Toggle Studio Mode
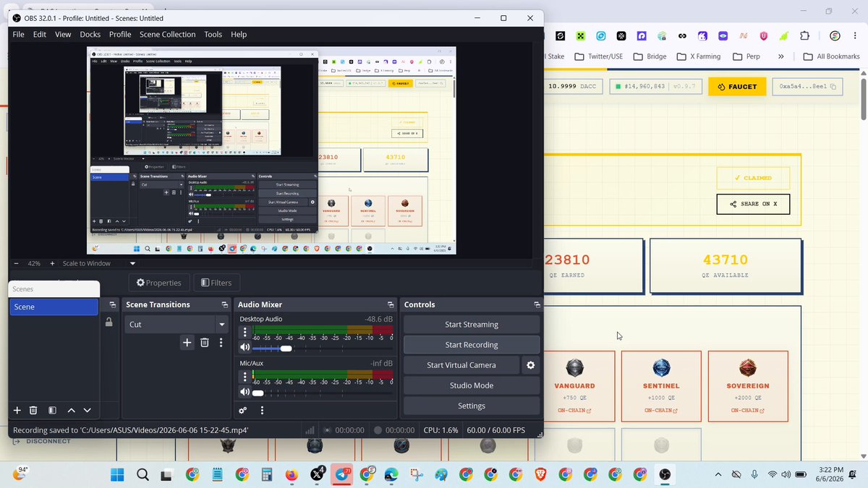Image resolution: width=868 pixels, height=488 pixels. click(x=472, y=385)
